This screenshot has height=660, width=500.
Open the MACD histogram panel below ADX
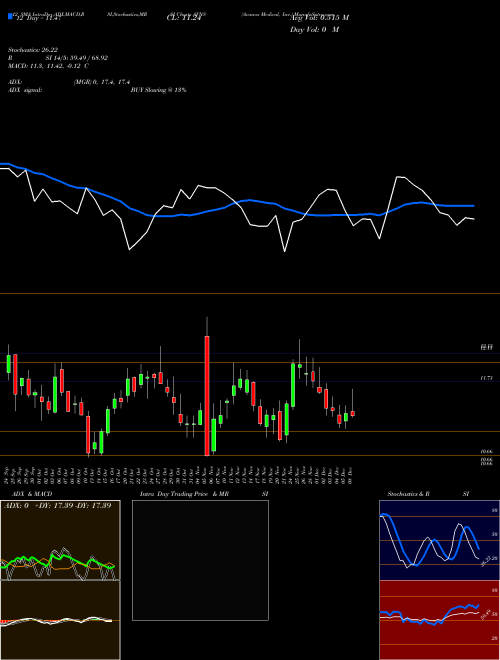[x=60, y=620]
